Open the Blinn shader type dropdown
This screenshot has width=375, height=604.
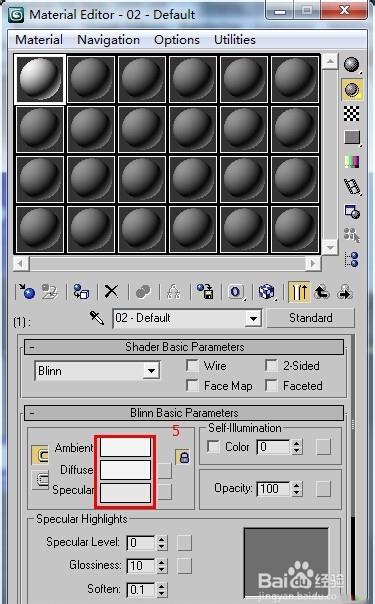point(151,371)
